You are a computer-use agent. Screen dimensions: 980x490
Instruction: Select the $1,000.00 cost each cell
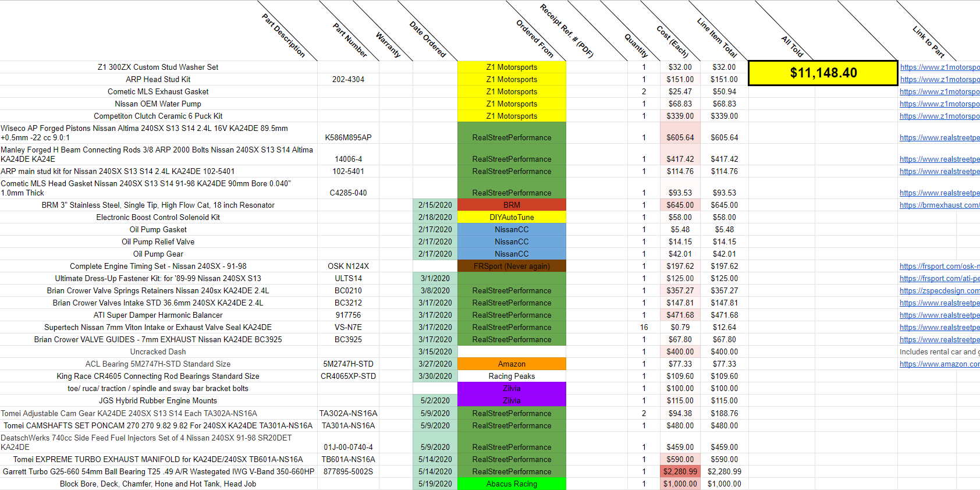point(680,484)
